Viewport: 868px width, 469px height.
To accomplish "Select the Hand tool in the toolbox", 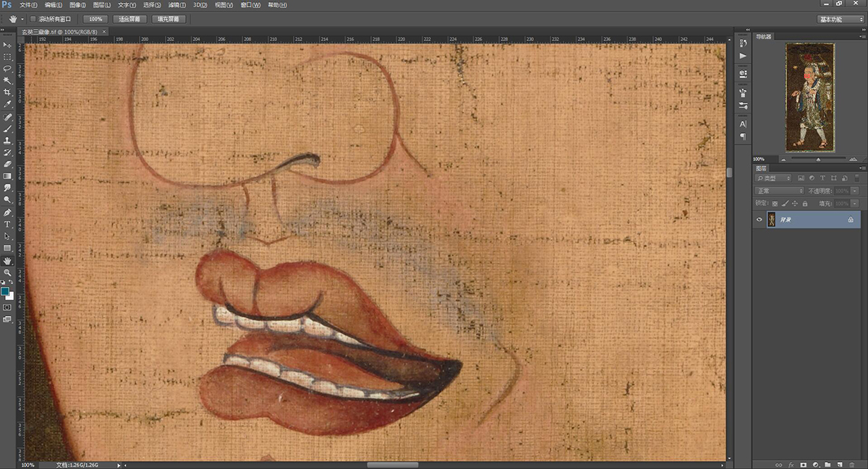I will [7, 260].
